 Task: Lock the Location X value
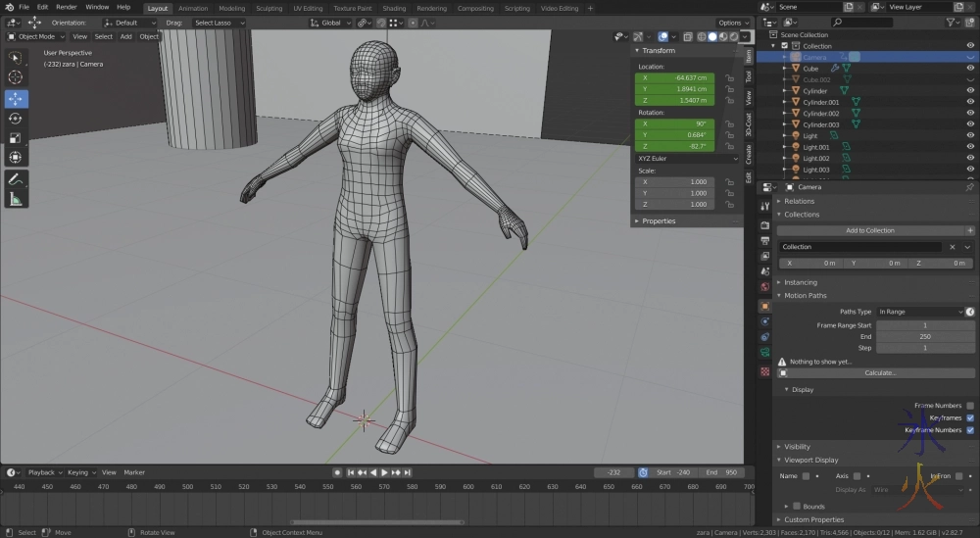730,77
